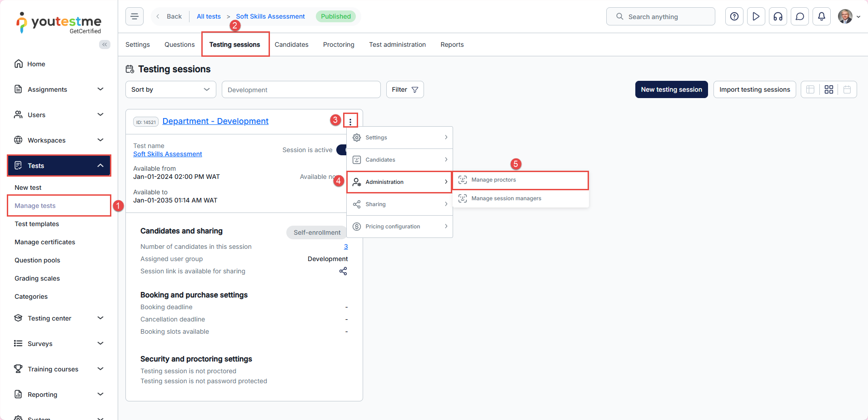Click the help question mark icon
This screenshot has height=420, width=868.
point(734,17)
